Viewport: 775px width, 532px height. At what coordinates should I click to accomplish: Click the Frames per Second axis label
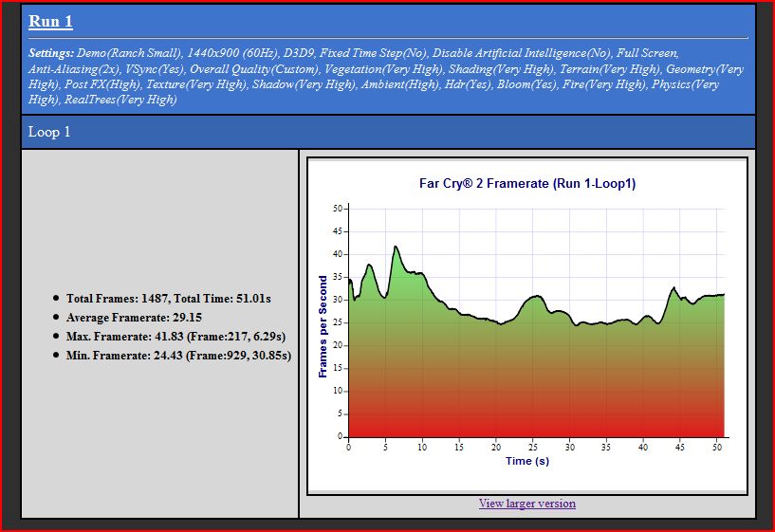(x=323, y=326)
